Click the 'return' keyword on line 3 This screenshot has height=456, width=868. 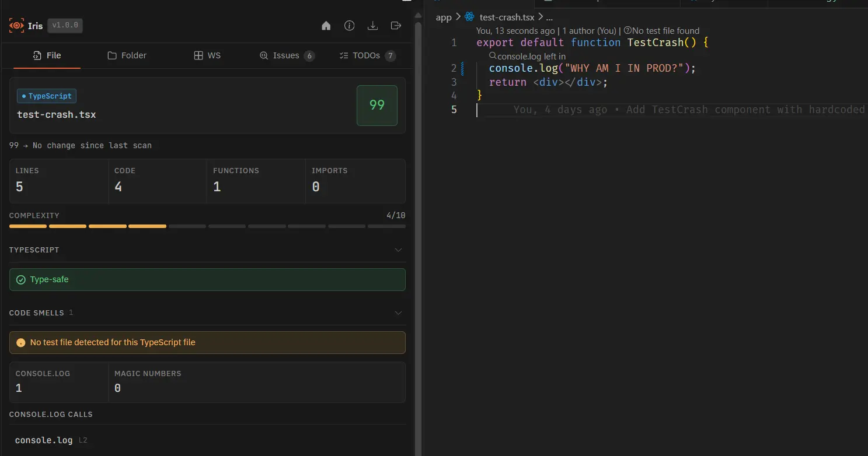508,82
